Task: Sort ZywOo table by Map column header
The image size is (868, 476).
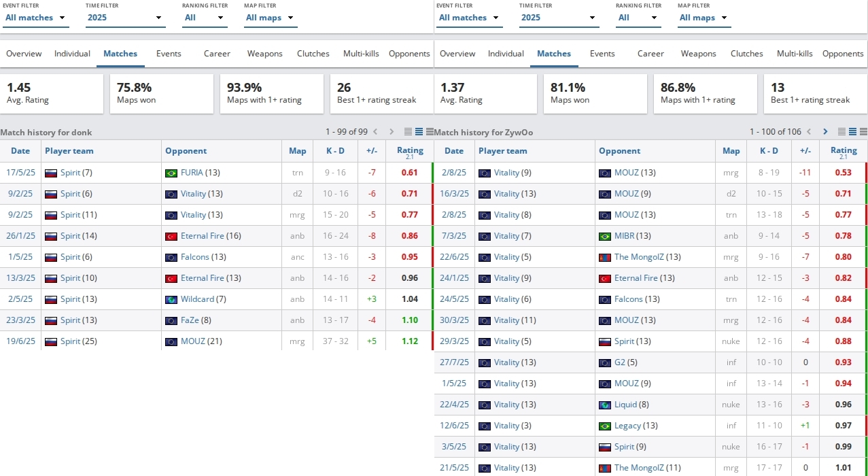Action: pyautogui.click(x=731, y=151)
